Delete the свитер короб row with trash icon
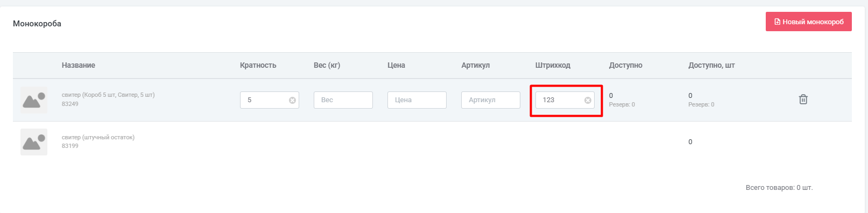Viewport: 868px width, 213px height. (803, 100)
